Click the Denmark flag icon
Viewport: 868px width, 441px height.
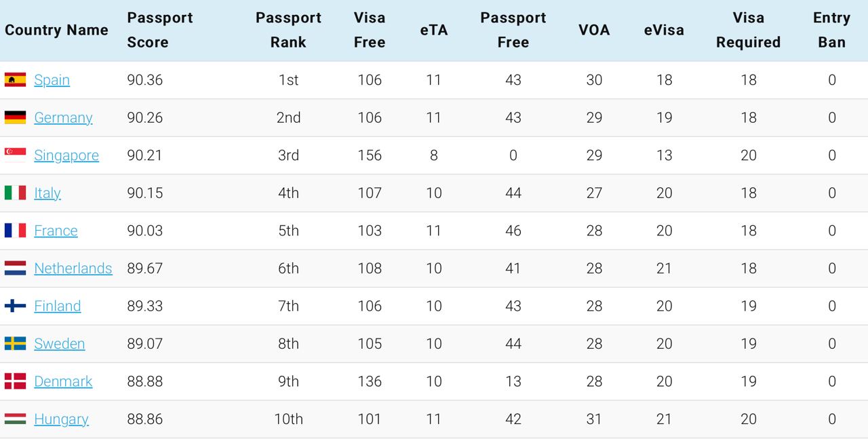(15, 381)
